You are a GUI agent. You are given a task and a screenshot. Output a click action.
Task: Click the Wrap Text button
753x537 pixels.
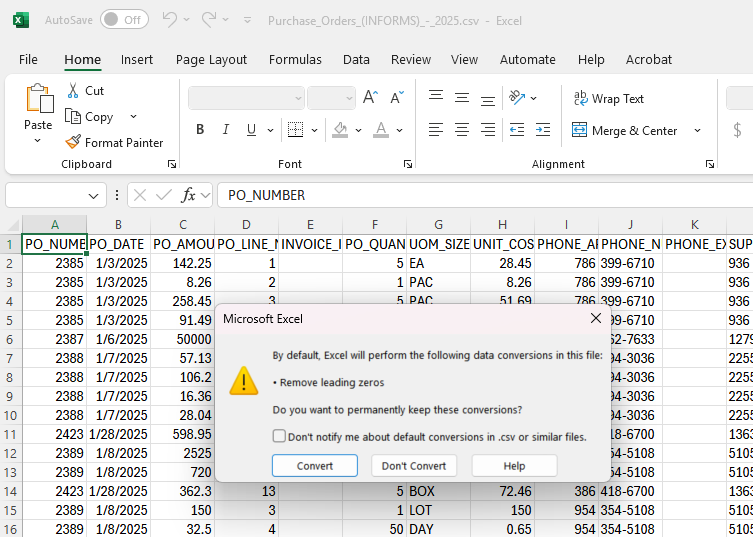(608, 98)
